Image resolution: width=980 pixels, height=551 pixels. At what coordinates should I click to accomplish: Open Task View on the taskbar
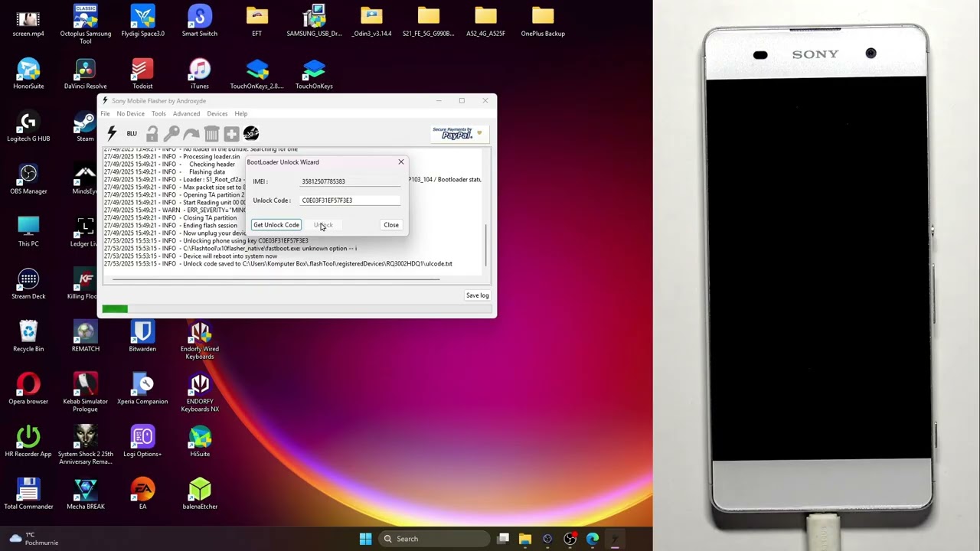click(x=503, y=539)
